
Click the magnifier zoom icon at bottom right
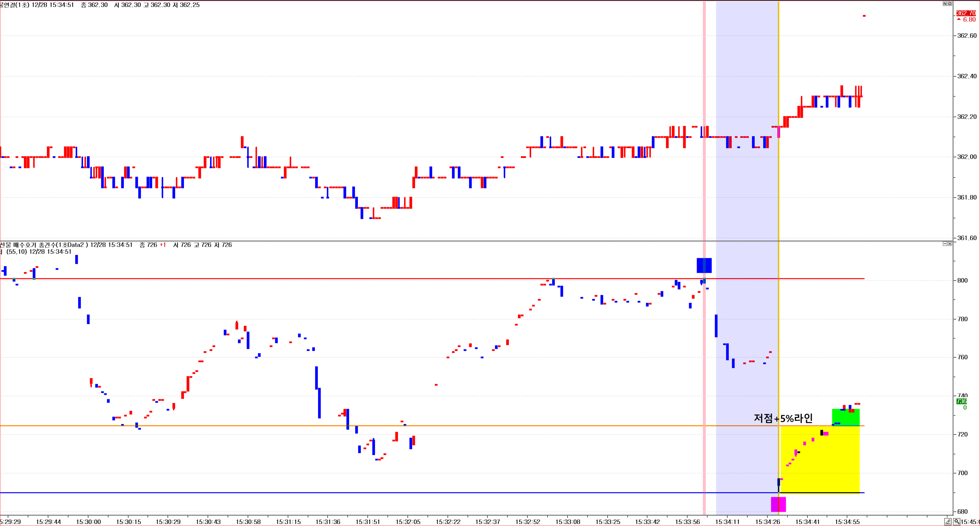click(x=957, y=522)
